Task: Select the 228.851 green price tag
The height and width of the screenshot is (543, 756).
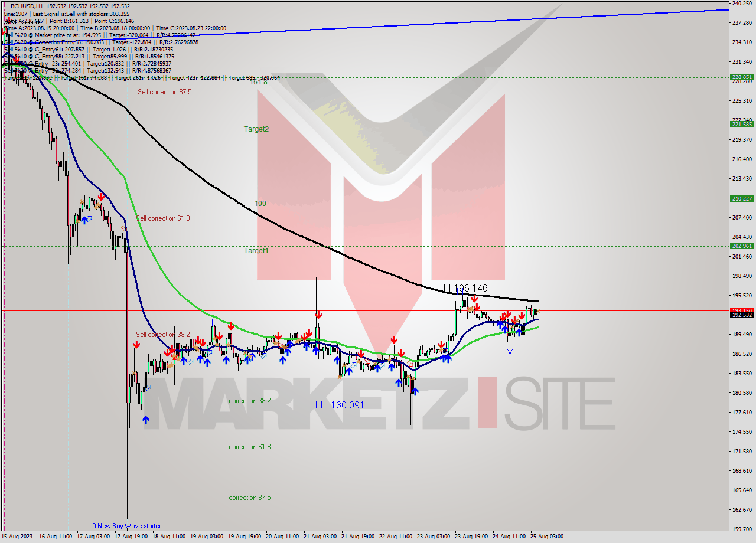Action: (742, 77)
